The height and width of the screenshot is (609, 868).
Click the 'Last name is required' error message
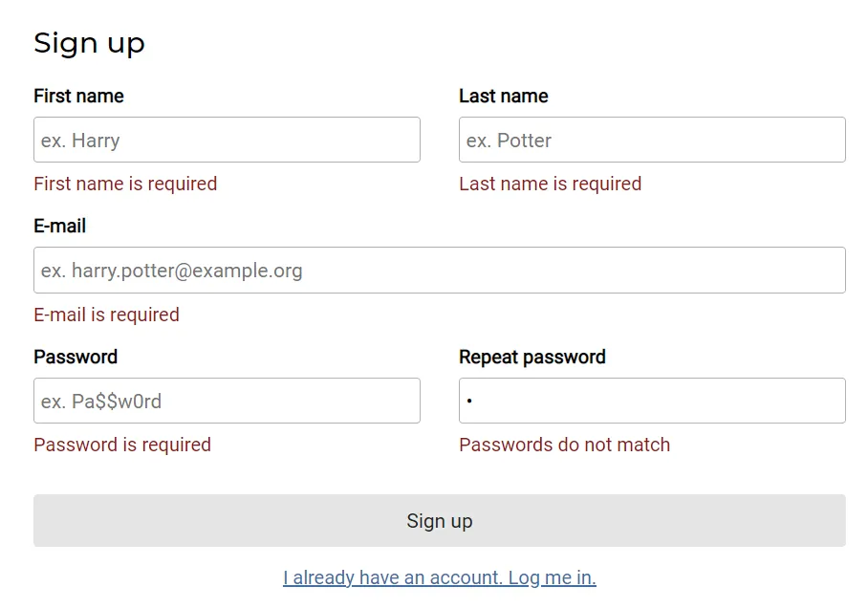[550, 184]
